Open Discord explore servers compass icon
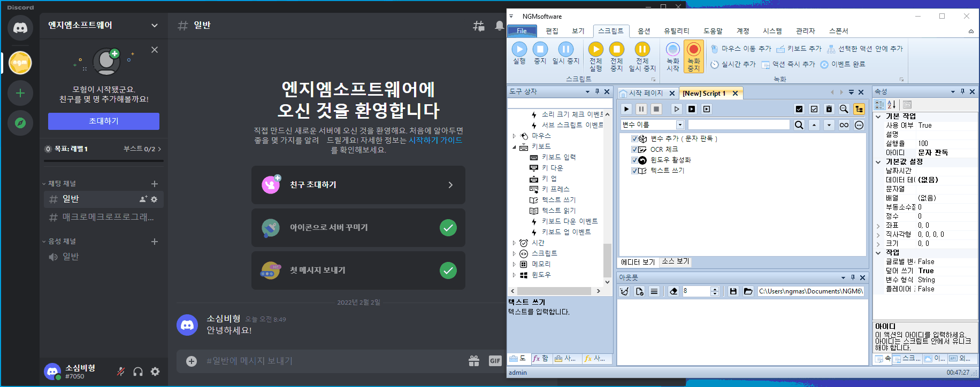Screen dimensions: 980x387 (x=20, y=123)
